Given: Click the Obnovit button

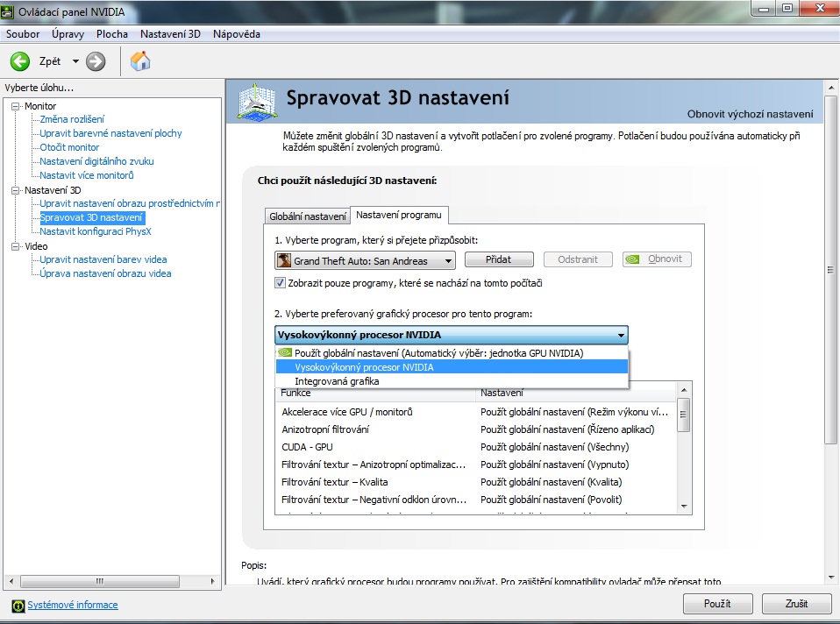Looking at the screenshot, I should click(657, 259).
